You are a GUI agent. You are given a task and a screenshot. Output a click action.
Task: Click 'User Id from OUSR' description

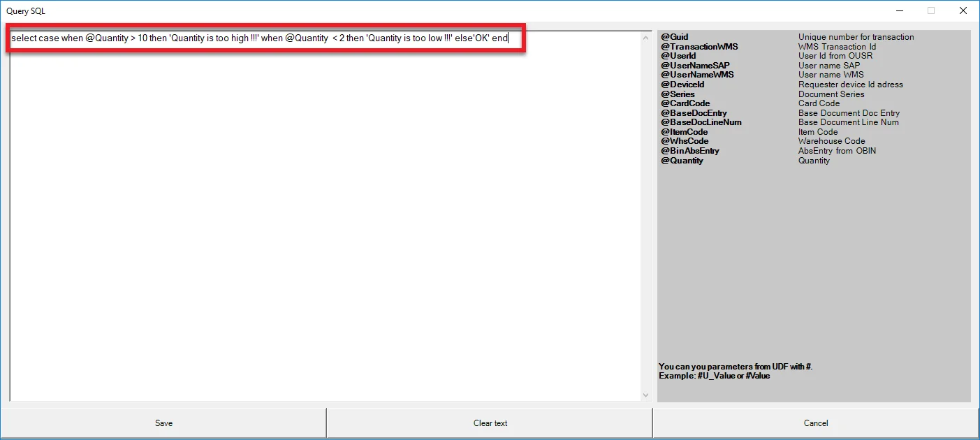pos(835,56)
